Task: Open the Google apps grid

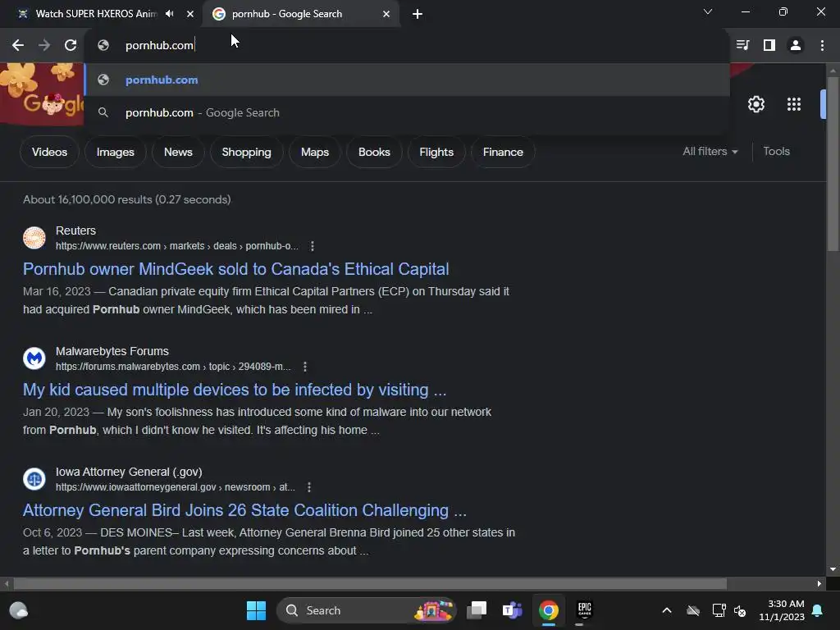Action: (x=794, y=104)
